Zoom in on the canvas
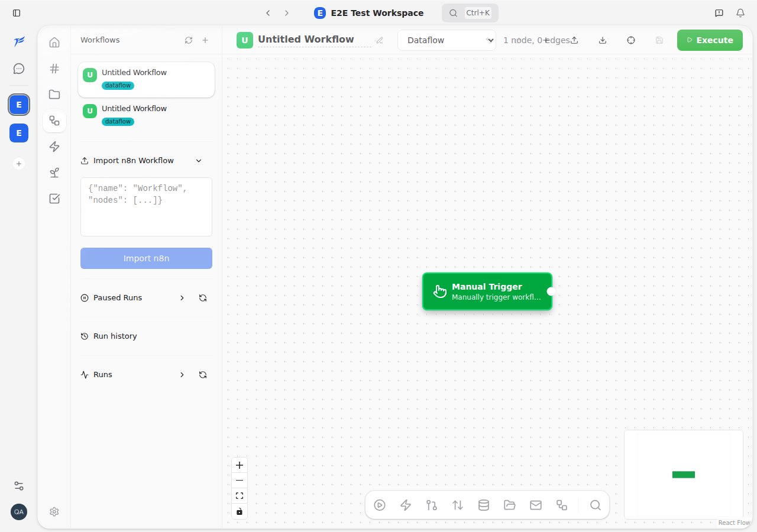This screenshot has width=757, height=532. coord(240,465)
